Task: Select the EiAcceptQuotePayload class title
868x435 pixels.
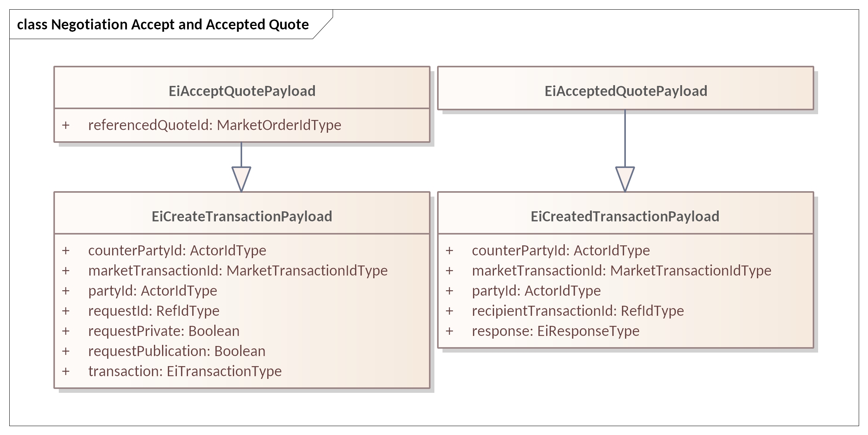Action: tap(242, 91)
